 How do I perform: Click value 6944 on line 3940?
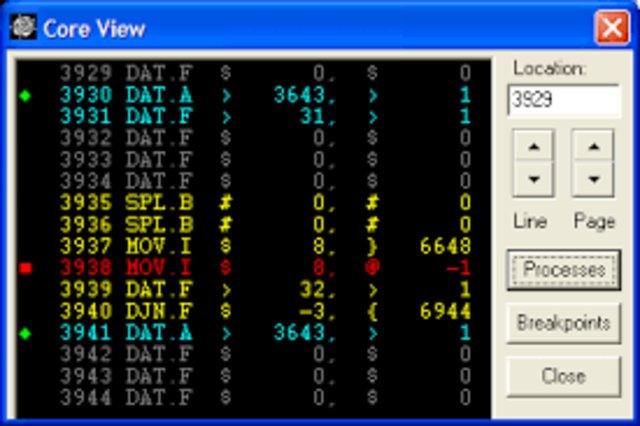pyautogui.click(x=446, y=311)
